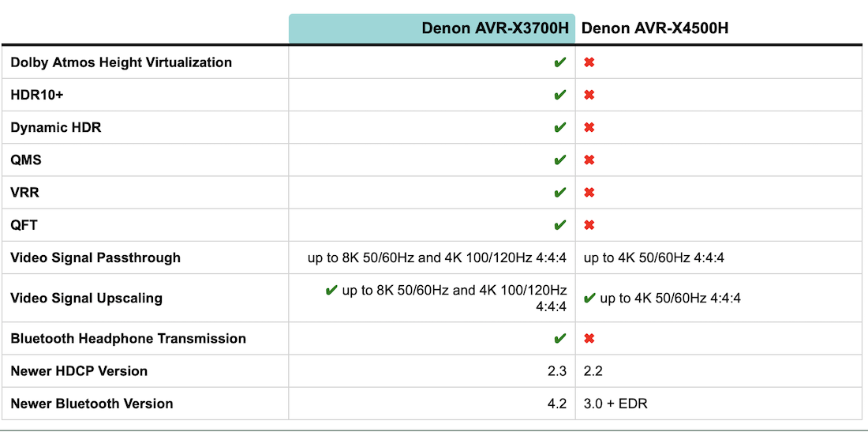Screen dimensions: 868x432
Task: Click green checkmark for Dolby Atmos Height Virtualization
Action: click(x=559, y=62)
